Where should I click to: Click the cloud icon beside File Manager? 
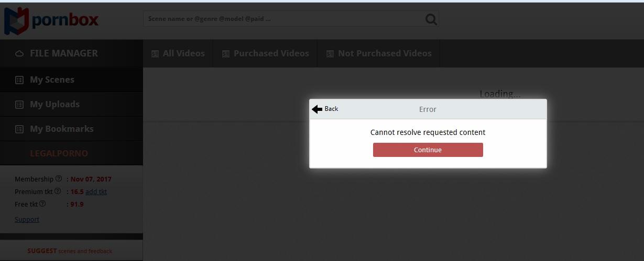click(20, 54)
